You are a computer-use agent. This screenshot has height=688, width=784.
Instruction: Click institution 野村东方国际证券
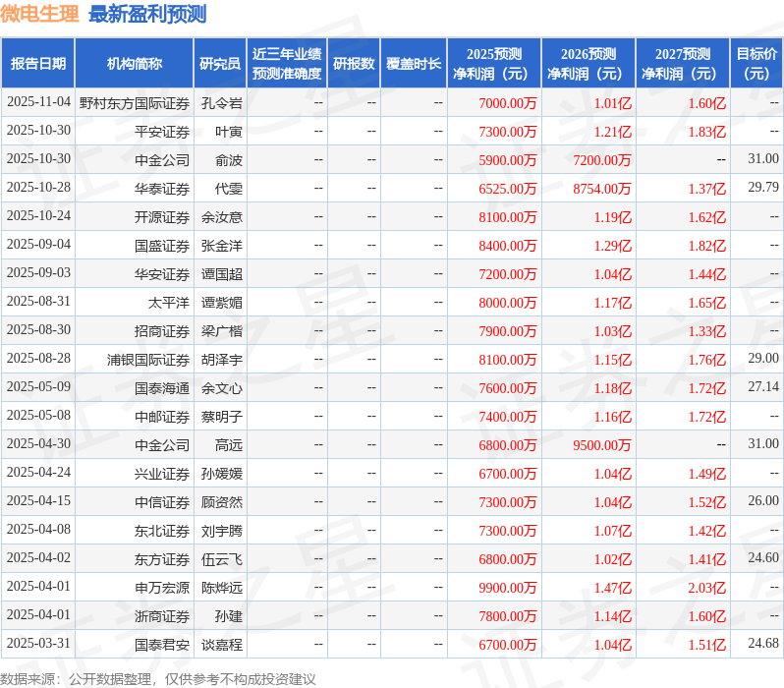[135, 103]
